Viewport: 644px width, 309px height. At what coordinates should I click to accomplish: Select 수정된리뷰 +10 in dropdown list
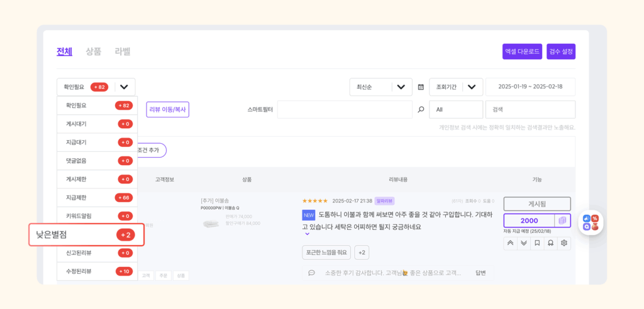click(97, 271)
